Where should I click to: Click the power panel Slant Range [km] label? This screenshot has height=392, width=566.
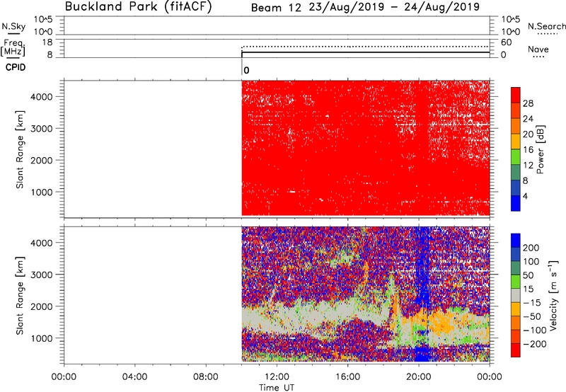pyautogui.click(x=20, y=149)
